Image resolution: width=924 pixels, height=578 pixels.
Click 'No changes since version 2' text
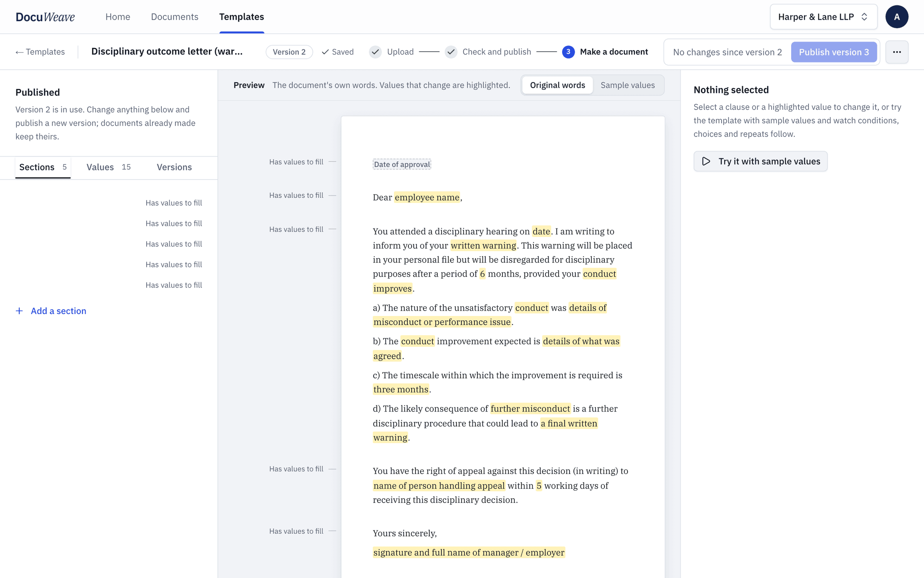pyautogui.click(x=727, y=52)
